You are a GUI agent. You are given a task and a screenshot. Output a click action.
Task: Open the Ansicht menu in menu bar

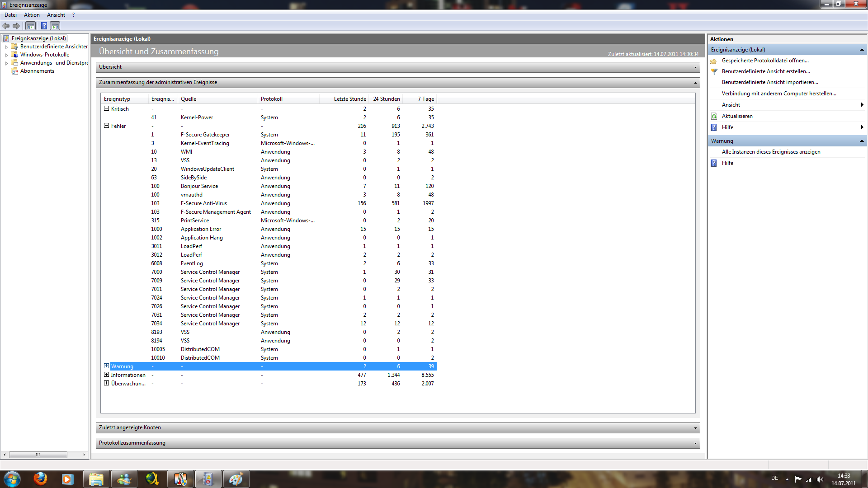pyautogui.click(x=56, y=15)
